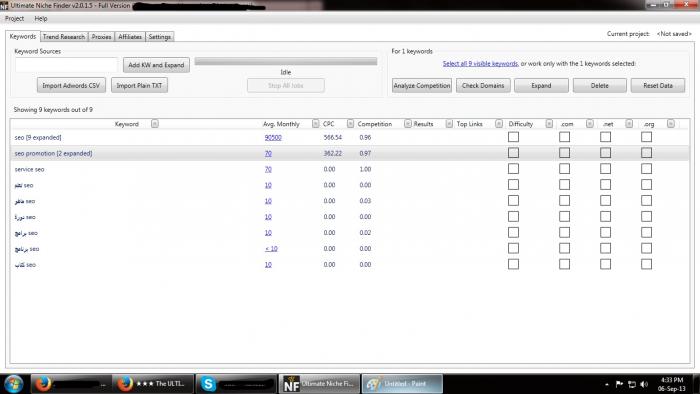Enable the .org checkbox for seo promotion

pyautogui.click(x=646, y=153)
